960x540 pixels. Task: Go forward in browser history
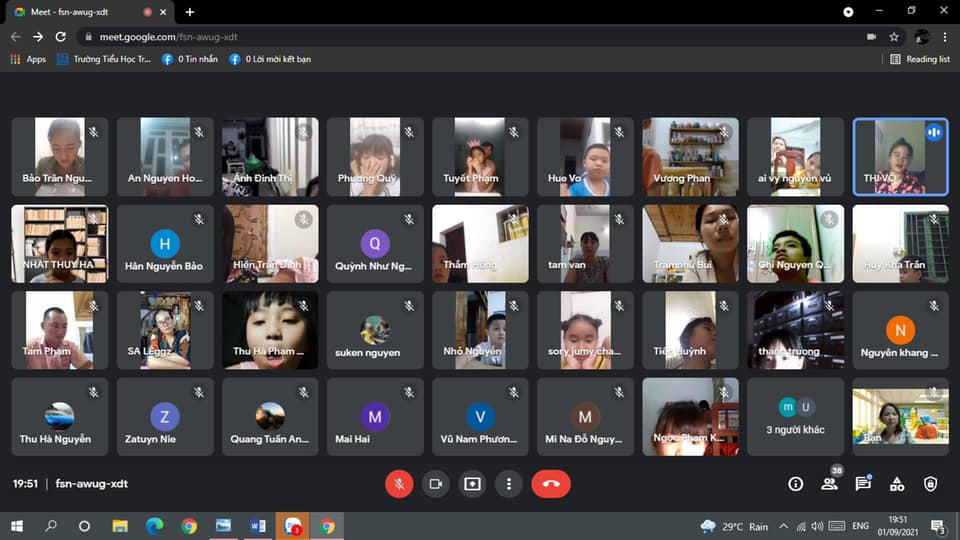pos(38,37)
